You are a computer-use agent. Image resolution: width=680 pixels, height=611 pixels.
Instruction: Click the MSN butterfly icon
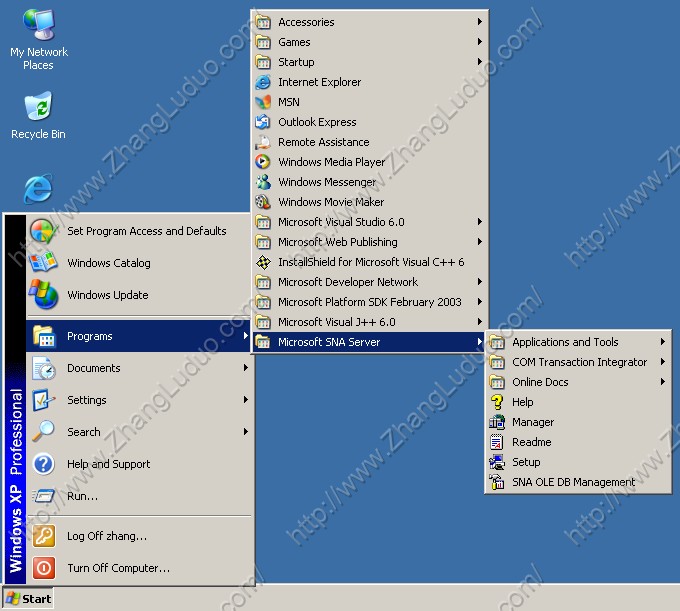[x=263, y=102]
